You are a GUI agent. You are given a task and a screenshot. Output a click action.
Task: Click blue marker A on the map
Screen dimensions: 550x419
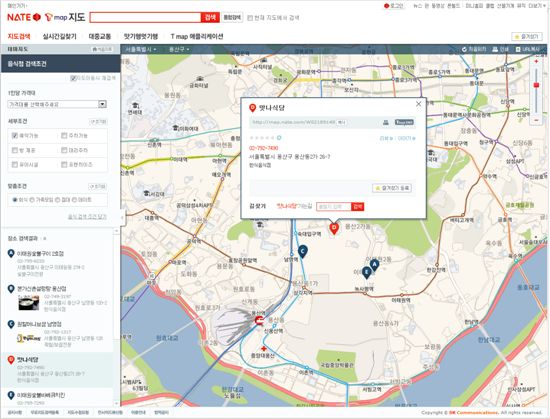click(374, 265)
